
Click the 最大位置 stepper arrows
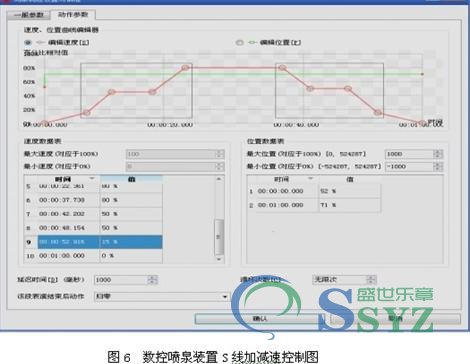[x=438, y=154]
